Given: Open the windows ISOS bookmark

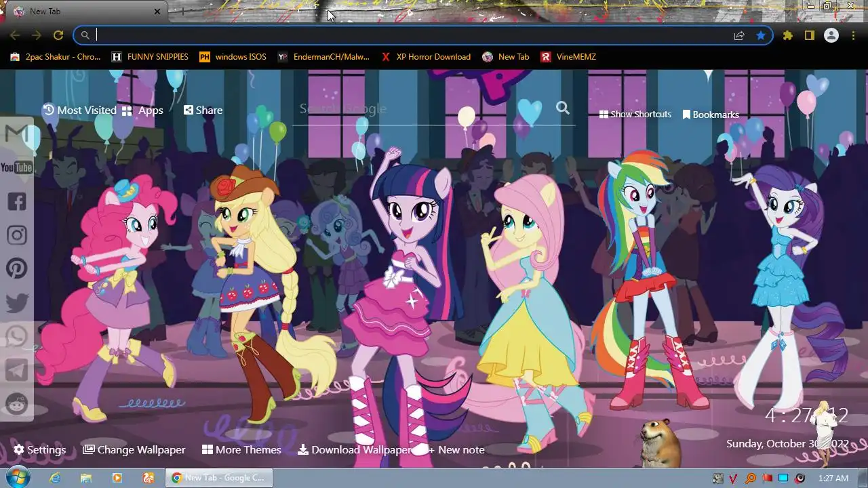Looking at the screenshot, I should click(233, 57).
